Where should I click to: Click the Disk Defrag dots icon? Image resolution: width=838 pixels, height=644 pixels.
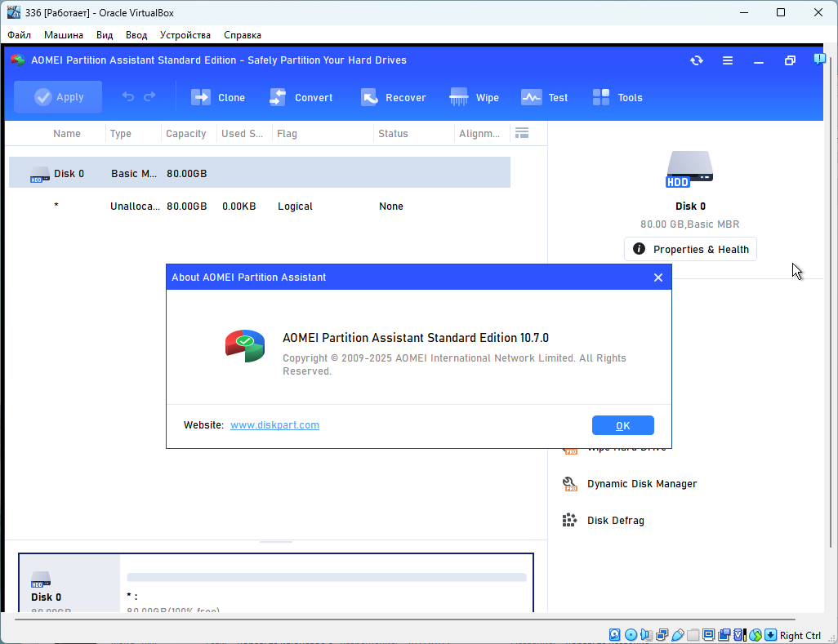tap(570, 520)
